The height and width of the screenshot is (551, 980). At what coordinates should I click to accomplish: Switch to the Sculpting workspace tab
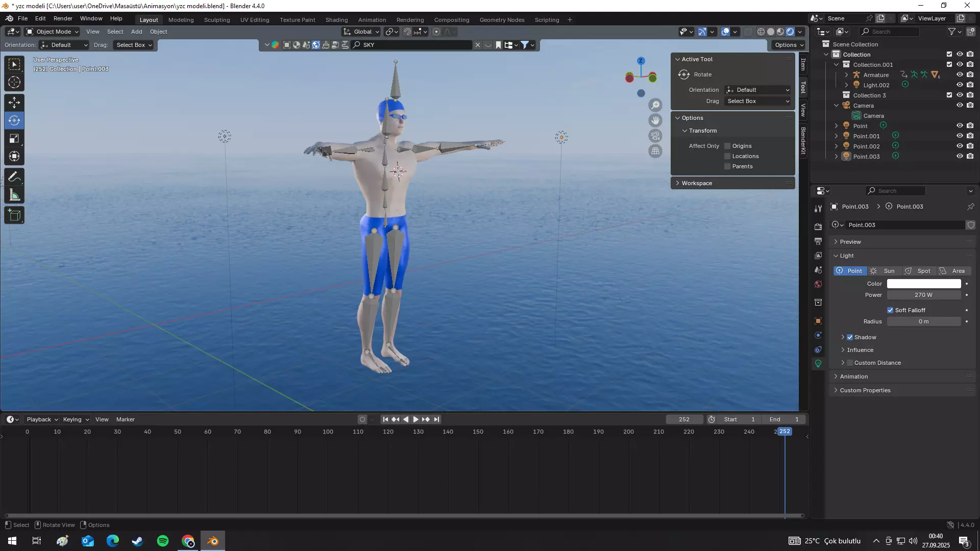coord(217,20)
